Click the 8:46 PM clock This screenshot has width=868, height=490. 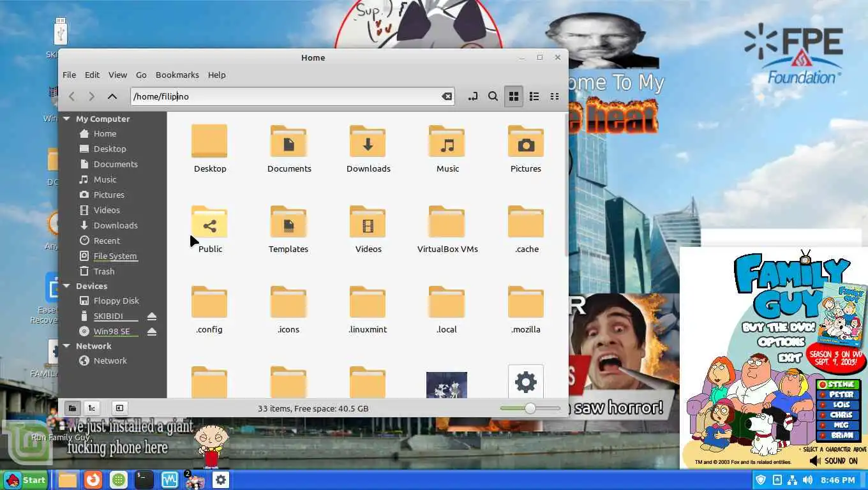[x=838, y=480]
